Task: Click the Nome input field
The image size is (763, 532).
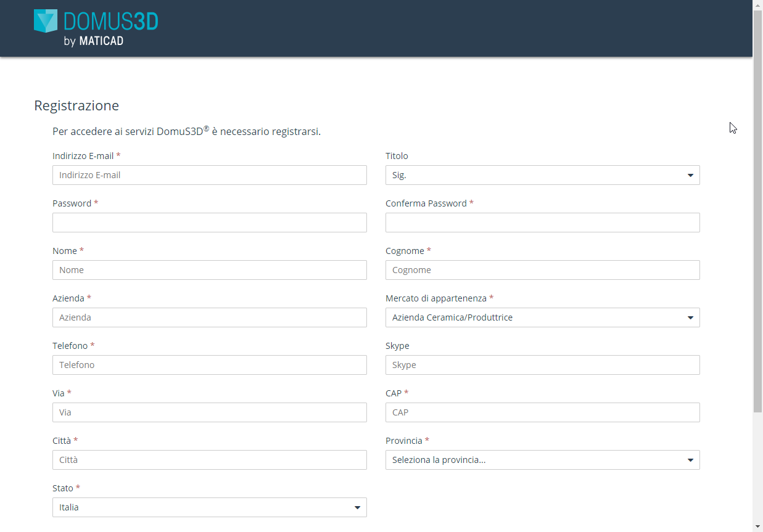Action: click(210, 270)
